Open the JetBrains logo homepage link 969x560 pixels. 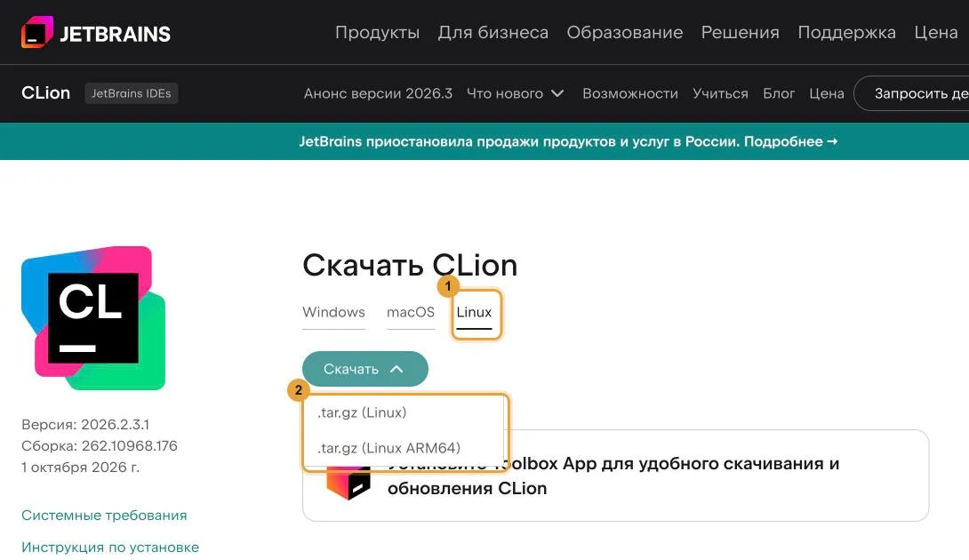[96, 33]
